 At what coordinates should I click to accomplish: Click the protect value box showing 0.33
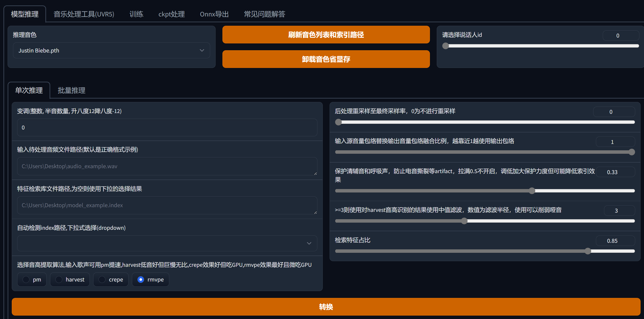coord(615,172)
